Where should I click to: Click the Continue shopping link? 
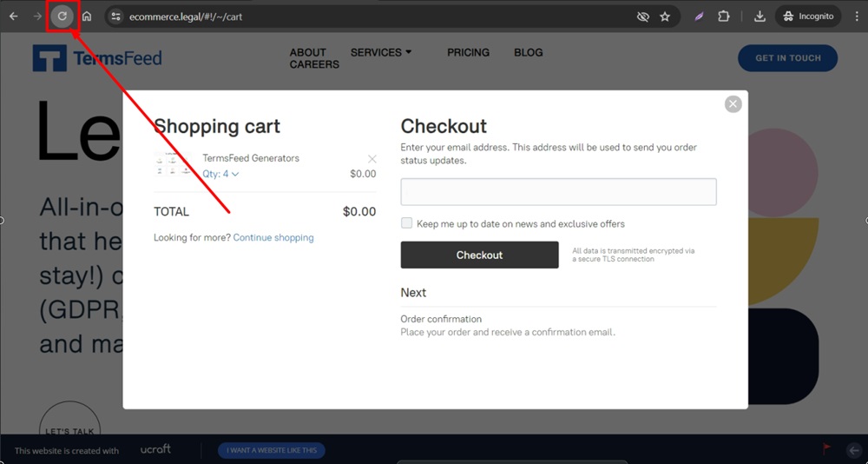[x=273, y=238]
